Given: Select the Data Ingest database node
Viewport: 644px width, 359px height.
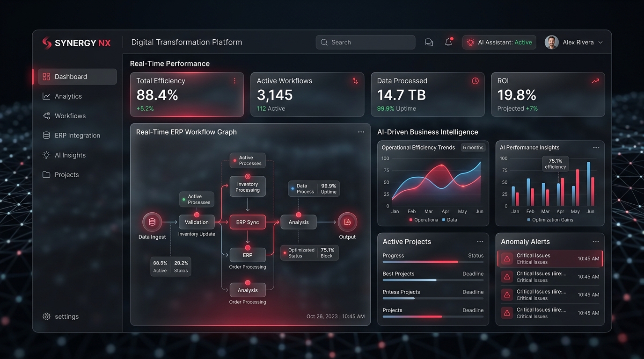Looking at the screenshot, I should [152, 222].
